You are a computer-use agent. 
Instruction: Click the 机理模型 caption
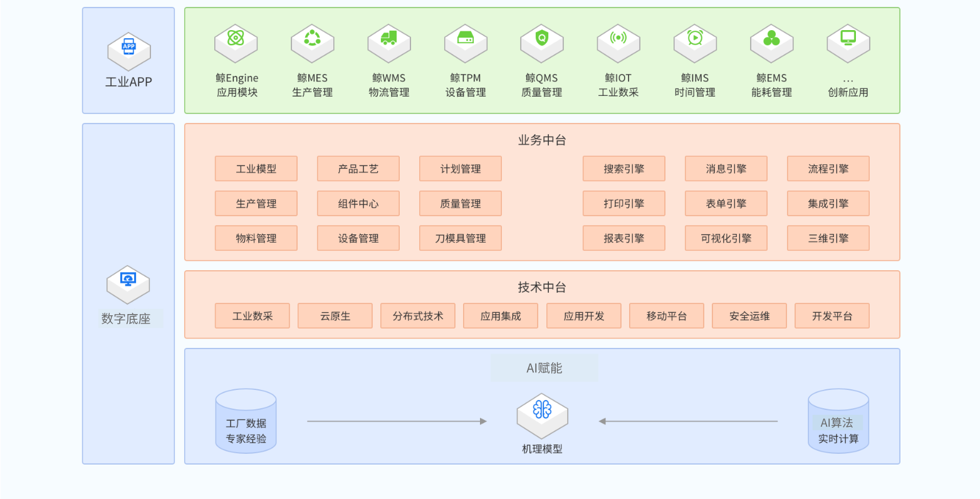click(542, 449)
